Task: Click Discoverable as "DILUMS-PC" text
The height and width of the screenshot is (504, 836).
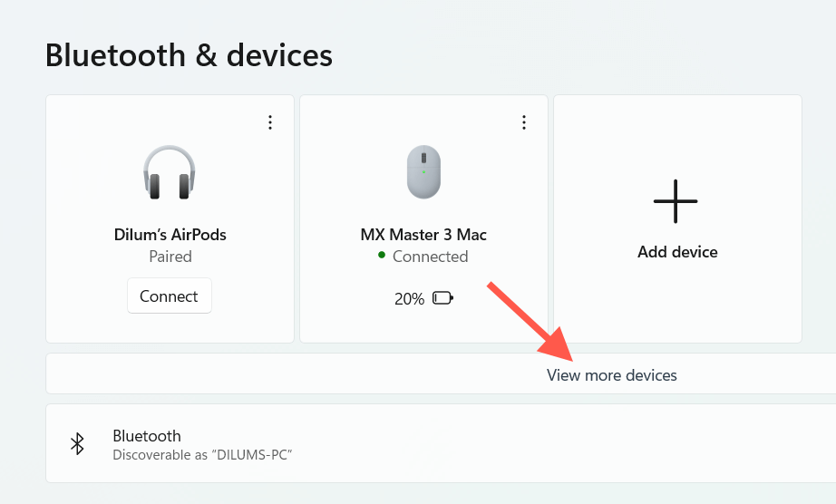Action: [202, 454]
